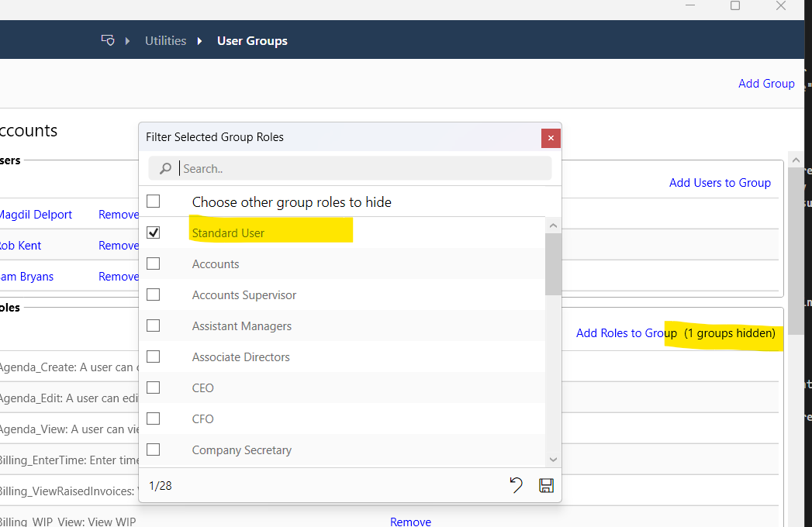The width and height of the screenshot is (812, 527).
Task: Click the Add Roles to Group link
Action: click(x=627, y=333)
